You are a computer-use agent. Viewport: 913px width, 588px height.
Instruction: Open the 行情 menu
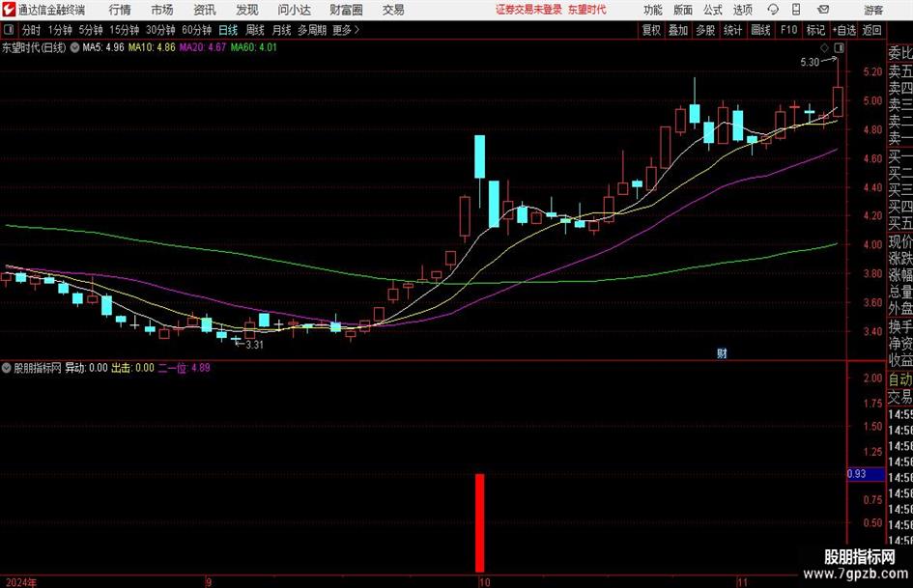120,10
